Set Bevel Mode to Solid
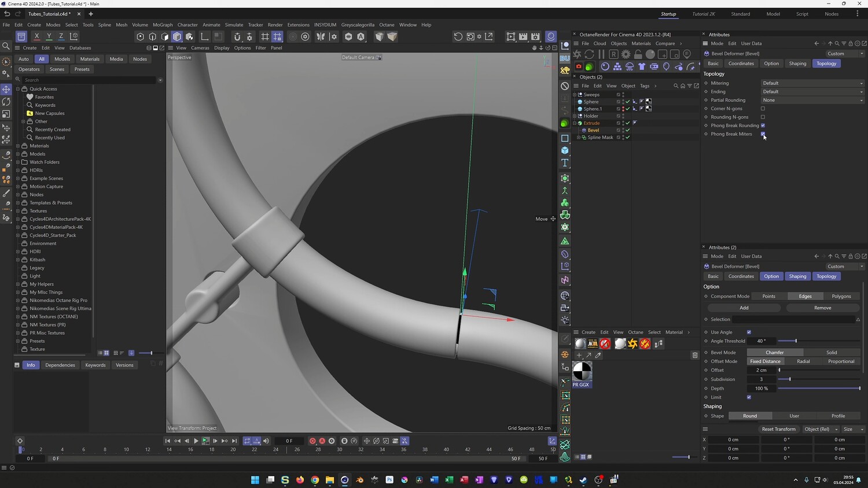868x488 pixels. pos(832,352)
